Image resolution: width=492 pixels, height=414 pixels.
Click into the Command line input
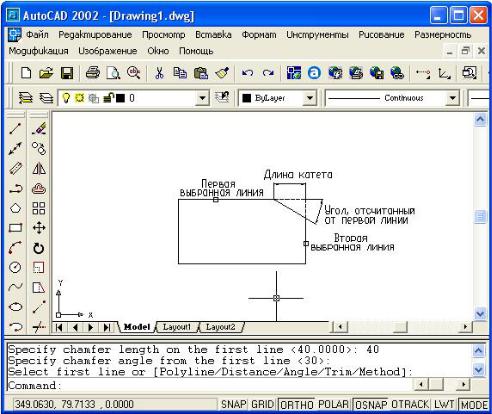coord(209,385)
